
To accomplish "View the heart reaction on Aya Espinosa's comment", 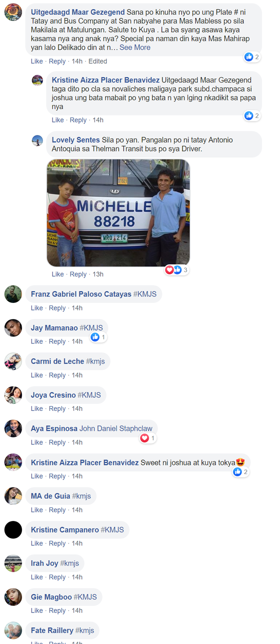I will [147, 438].
